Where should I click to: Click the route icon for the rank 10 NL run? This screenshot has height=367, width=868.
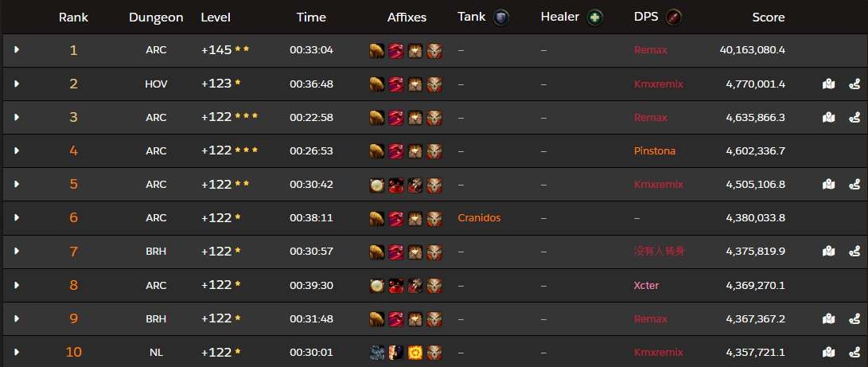coord(854,352)
